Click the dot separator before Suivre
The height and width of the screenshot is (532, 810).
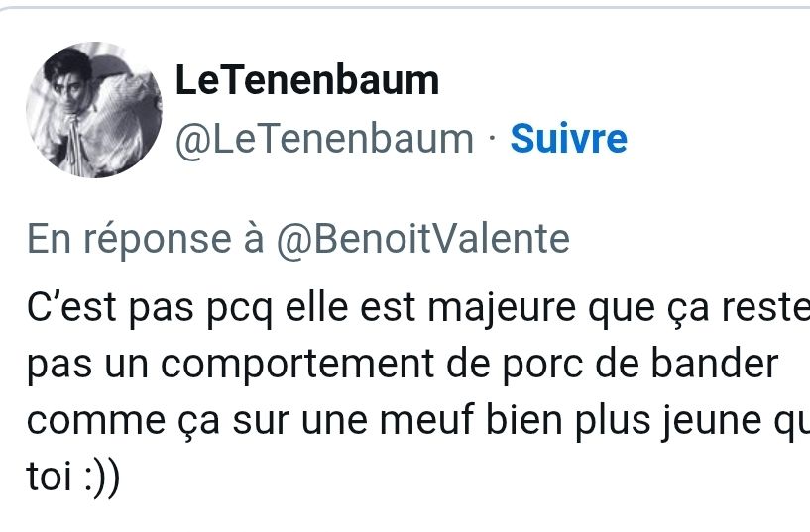(493, 139)
